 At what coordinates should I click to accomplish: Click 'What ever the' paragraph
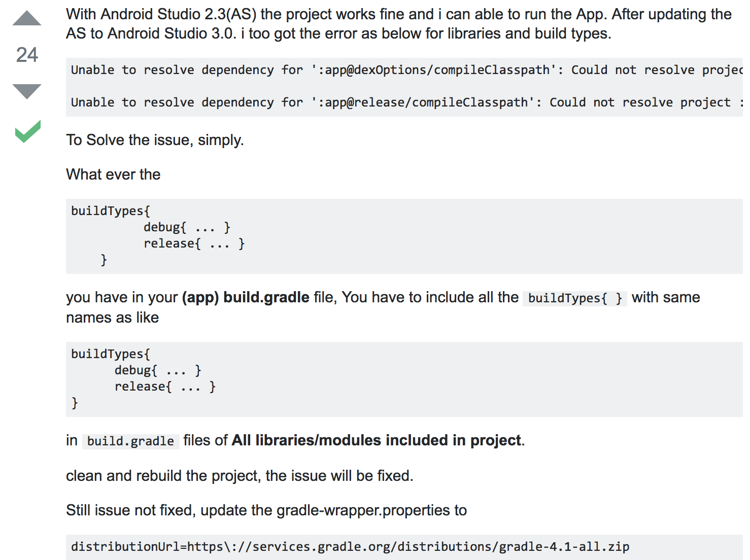click(113, 174)
